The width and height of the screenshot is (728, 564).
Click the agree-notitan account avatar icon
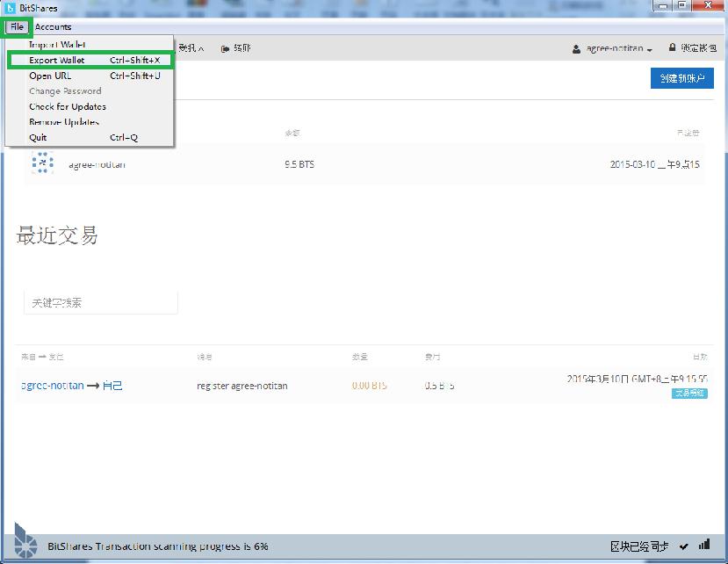42,163
